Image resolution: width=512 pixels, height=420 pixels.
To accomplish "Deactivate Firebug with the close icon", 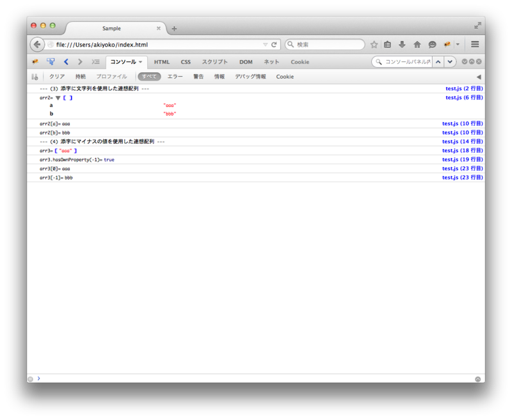I will pyautogui.click(x=479, y=61).
